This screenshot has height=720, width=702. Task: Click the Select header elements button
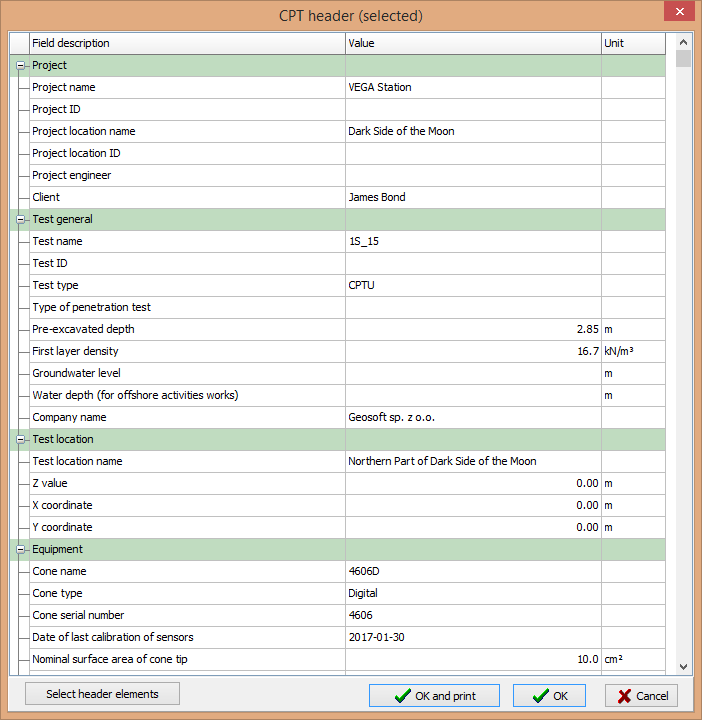pos(102,693)
